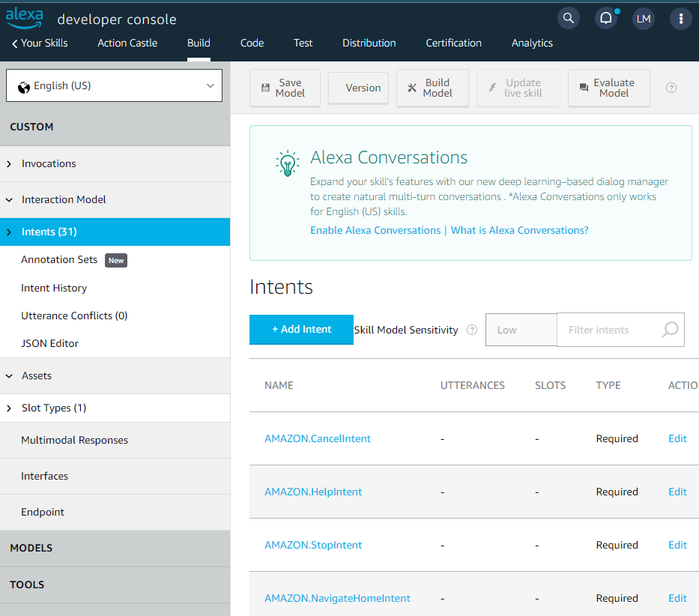Click the UTTERANCES column header
The height and width of the screenshot is (616, 699).
point(473,385)
